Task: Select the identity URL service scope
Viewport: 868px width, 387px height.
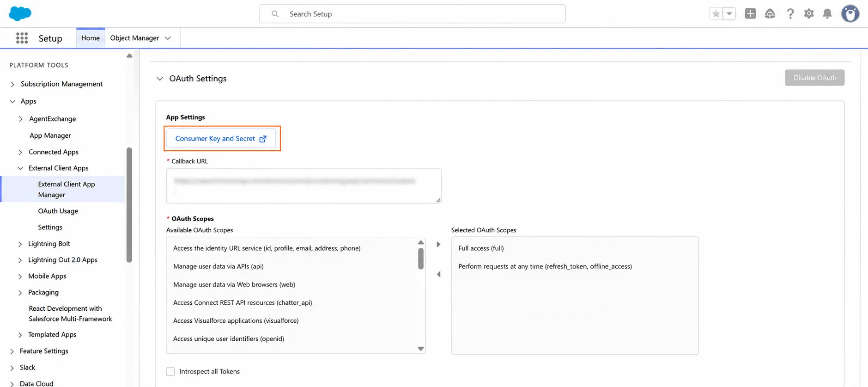Action: point(267,248)
